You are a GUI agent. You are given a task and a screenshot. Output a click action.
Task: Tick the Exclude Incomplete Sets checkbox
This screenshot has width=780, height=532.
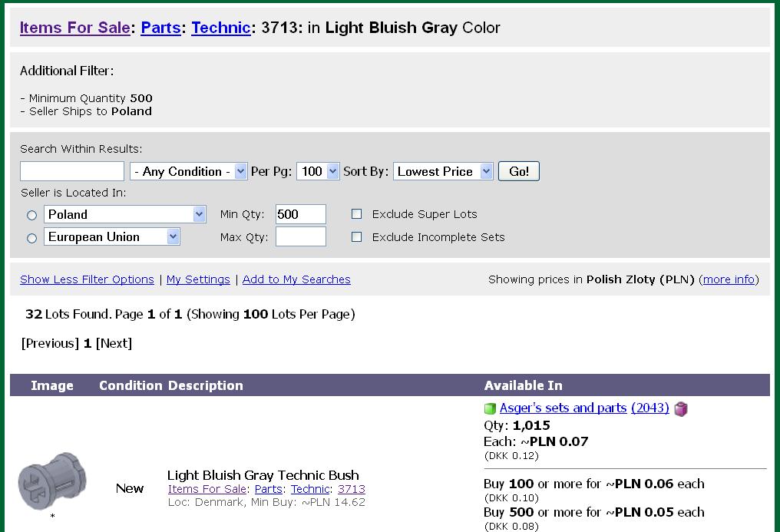coord(357,236)
